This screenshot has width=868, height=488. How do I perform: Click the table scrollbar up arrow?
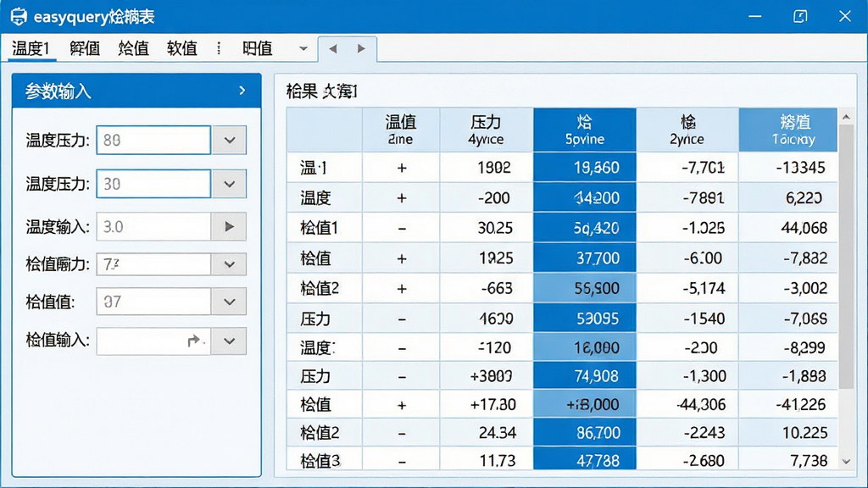(x=846, y=117)
